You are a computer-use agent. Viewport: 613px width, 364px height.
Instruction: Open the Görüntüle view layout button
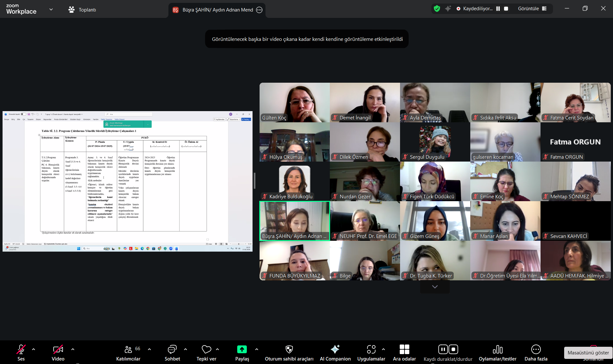(x=532, y=9)
